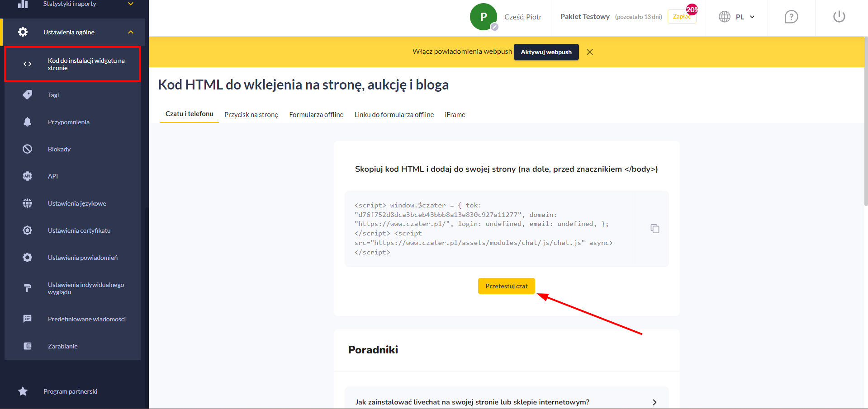Open the help question mark icon

pyautogui.click(x=791, y=17)
